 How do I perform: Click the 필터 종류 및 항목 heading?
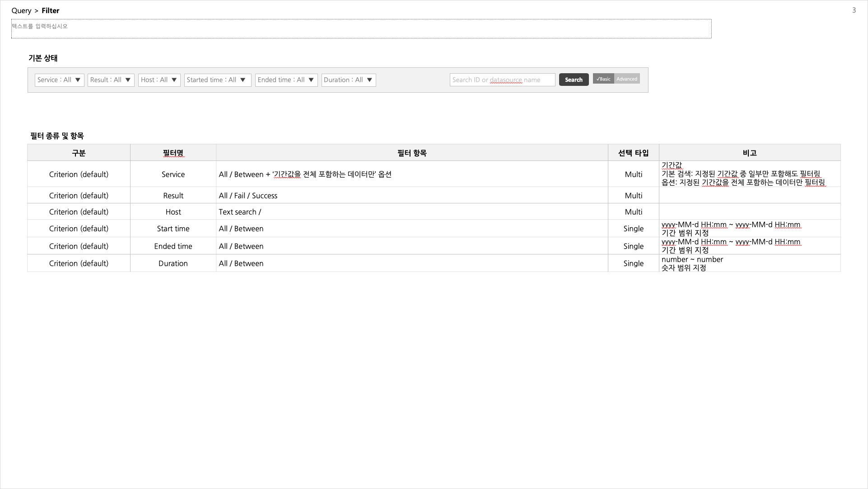pos(57,136)
